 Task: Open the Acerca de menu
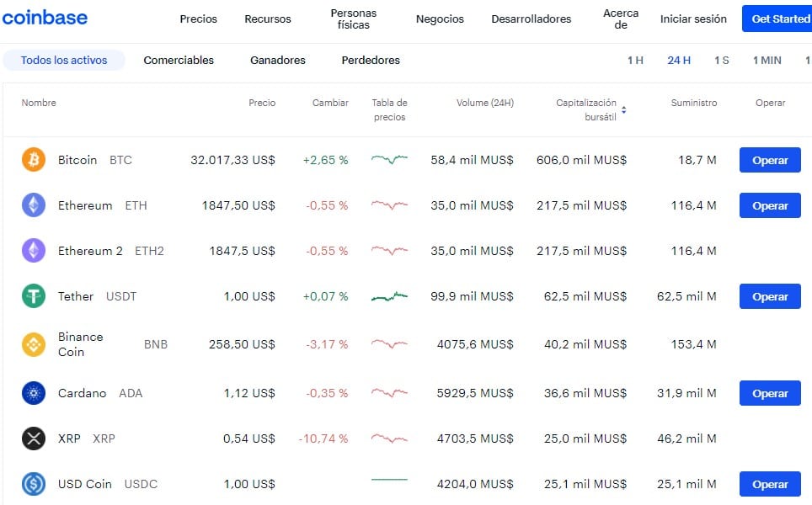point(621,19)
